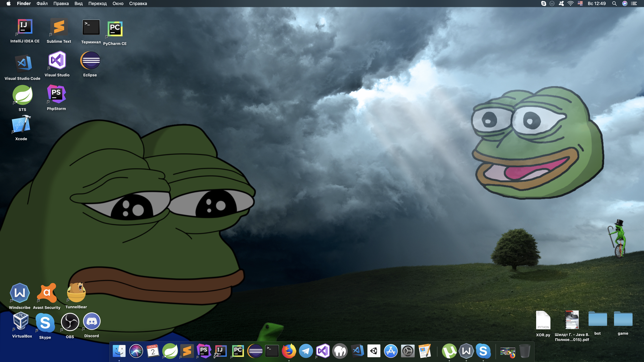Open Eclipse from the Dock
644x362 pixels.
(255, 351)
